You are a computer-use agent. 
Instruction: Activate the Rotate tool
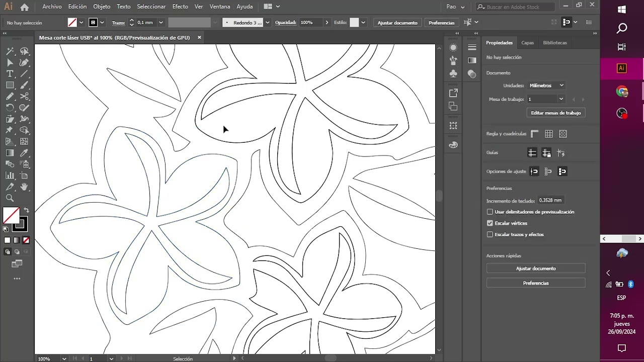[10, 108]
